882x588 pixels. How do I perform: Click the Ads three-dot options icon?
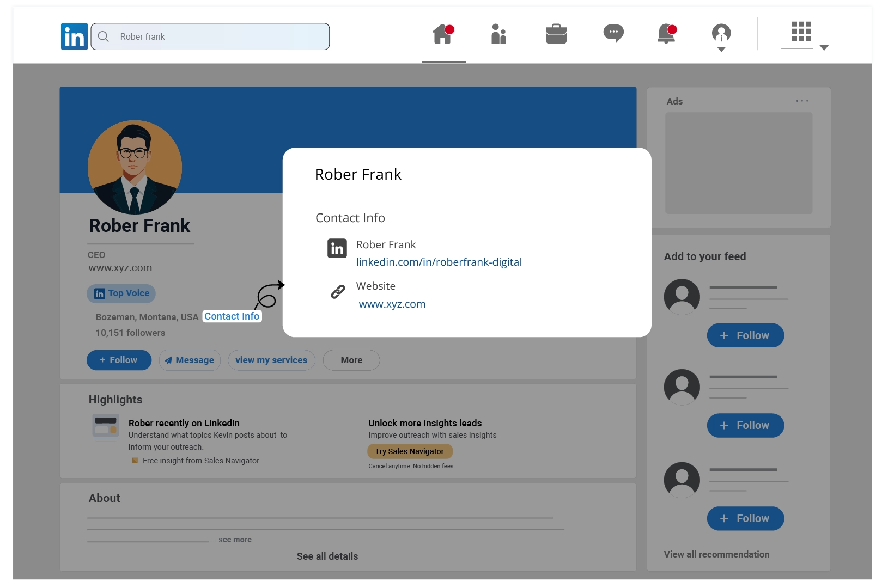click(801, 101)
